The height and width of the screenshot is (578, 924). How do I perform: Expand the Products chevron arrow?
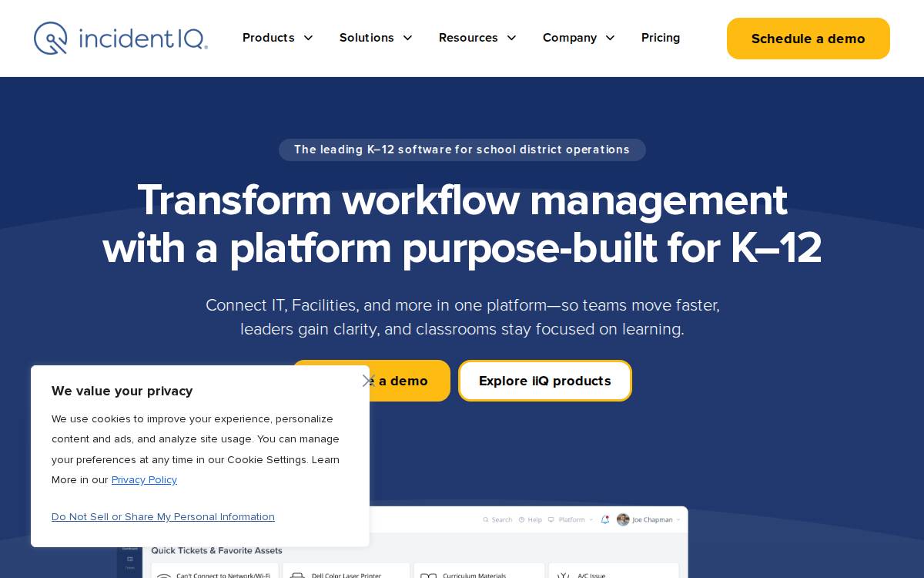(x=308, y=38)
